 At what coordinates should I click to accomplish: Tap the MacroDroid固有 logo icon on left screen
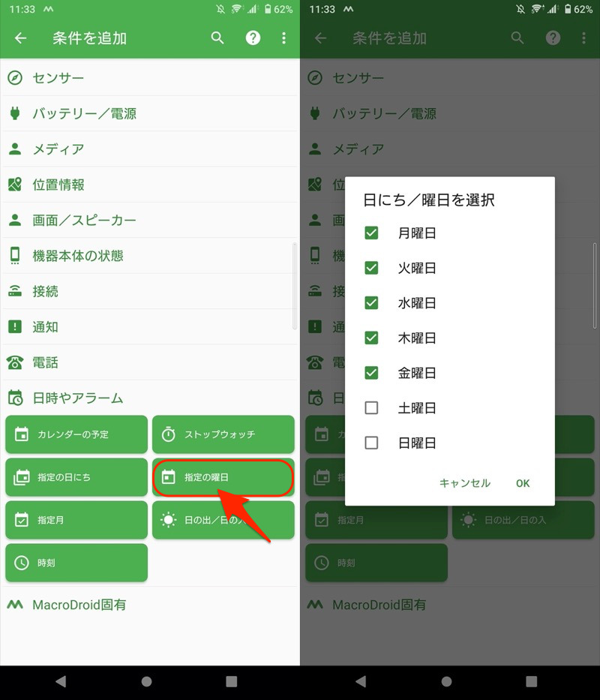[15, 605]
